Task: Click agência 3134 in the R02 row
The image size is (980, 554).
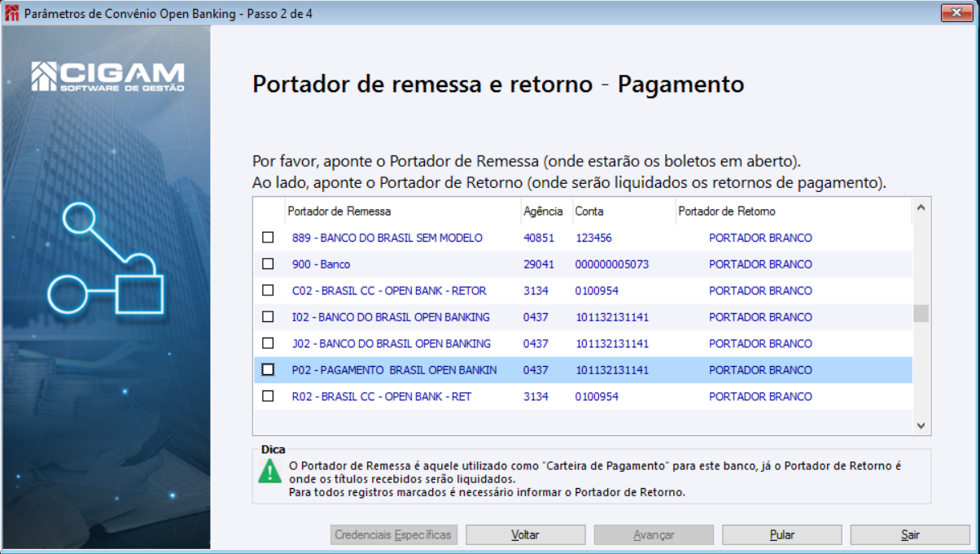Action: coord(536,396)
